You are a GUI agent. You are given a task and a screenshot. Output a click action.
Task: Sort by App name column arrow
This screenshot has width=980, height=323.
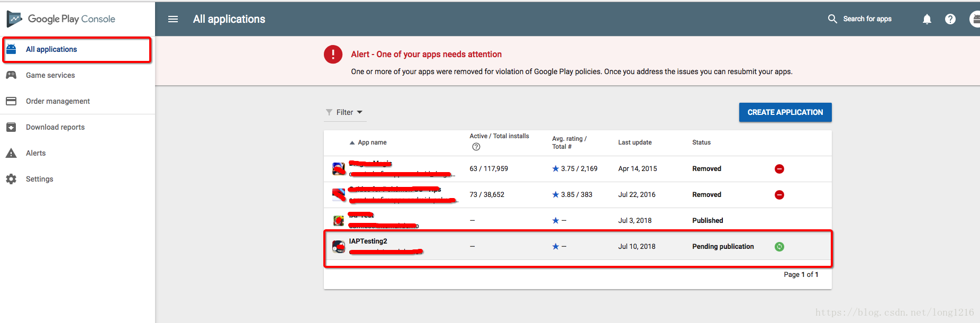[x=352, y=143]
